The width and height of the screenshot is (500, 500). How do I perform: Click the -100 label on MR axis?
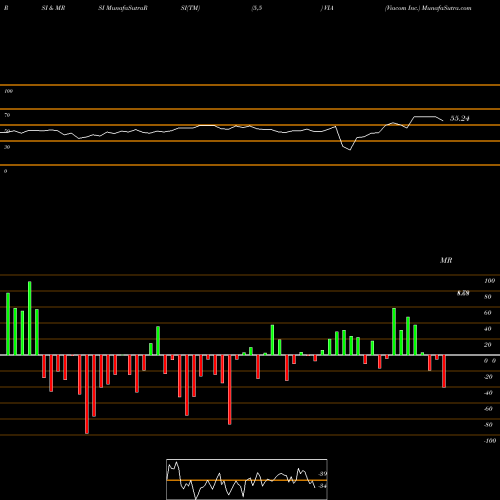490,441
